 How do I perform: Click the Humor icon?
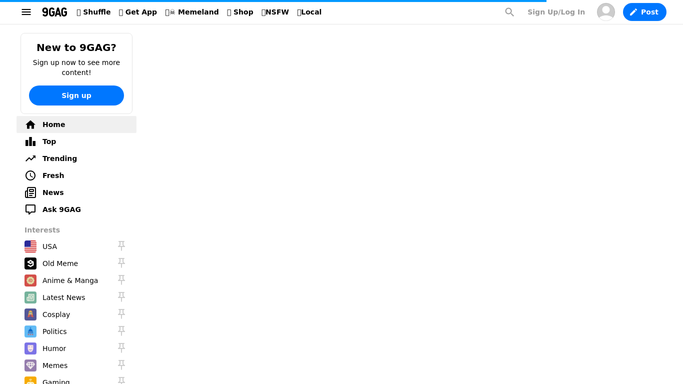30,348
